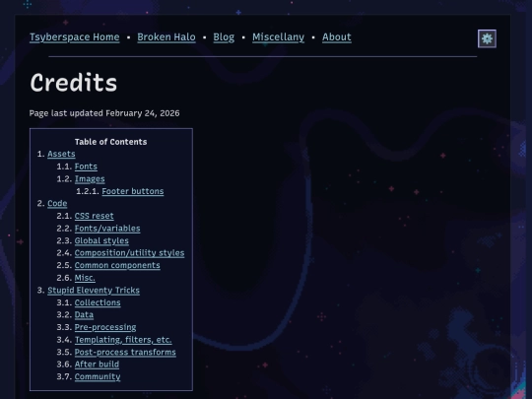
Task: Jump to Stupid Eleventy Tricks section
Action: [x=94, y=291]
